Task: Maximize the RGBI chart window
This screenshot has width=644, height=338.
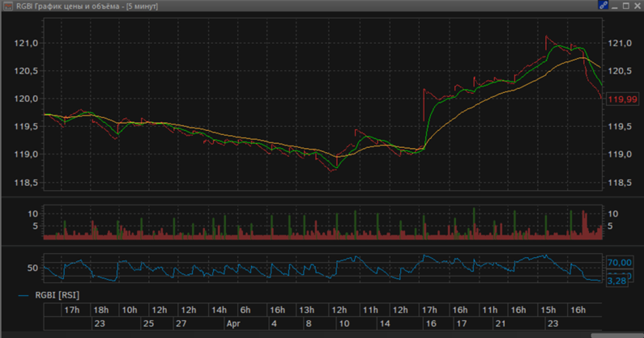Action: pyautogui.click(x=626, y=6)
